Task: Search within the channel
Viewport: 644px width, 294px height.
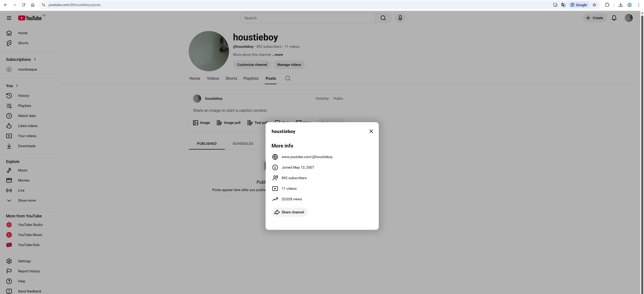Action: tap(288, 78)
